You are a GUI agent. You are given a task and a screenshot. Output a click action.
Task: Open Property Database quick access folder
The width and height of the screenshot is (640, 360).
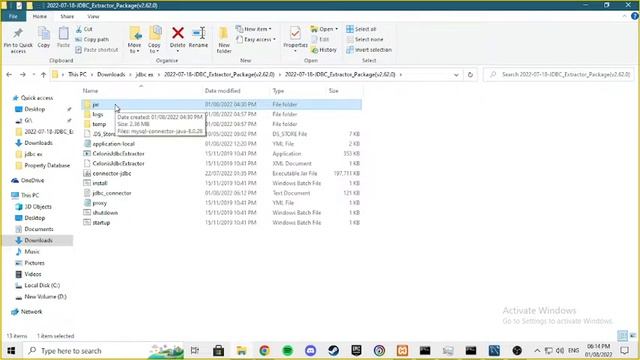47,165
